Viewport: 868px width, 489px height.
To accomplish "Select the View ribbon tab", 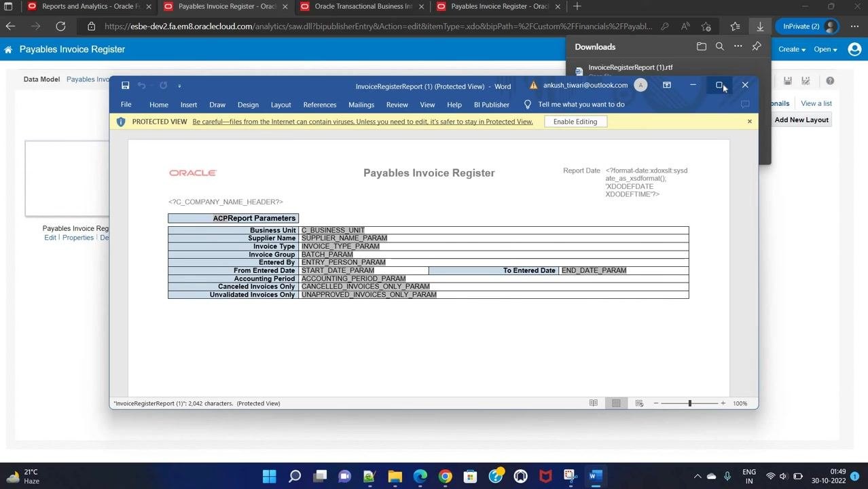I will point(427,105).
